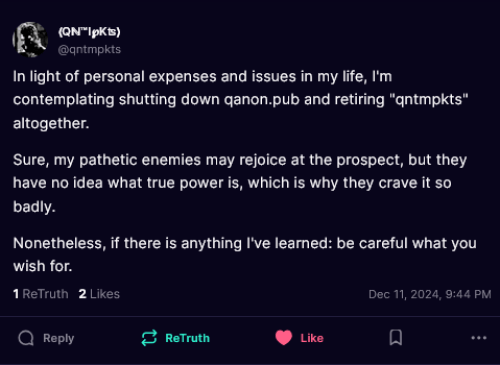Bookmark this post with the bookmark icon
500x365 pixels.
[x=396, y=338]
